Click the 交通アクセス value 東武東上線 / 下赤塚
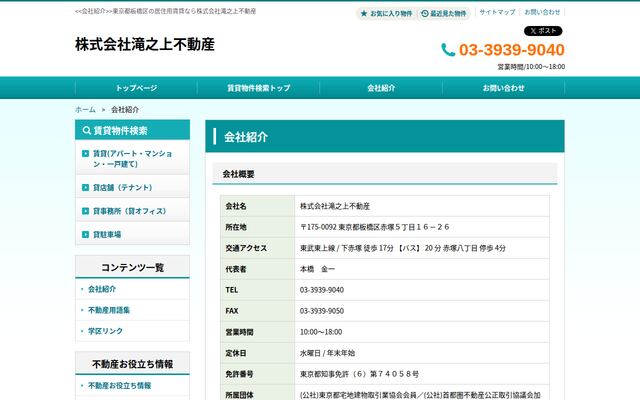 pyautogui.click(x=403, y=248)
